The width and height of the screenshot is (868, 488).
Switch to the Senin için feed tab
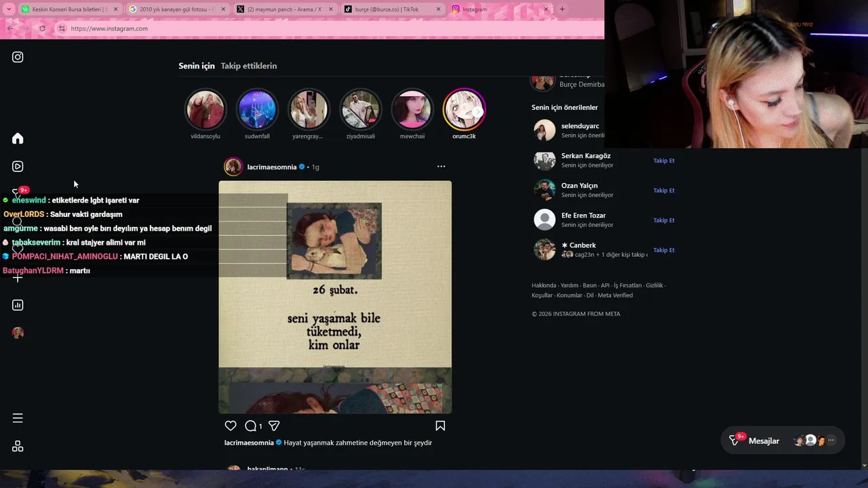pos(197,66)
